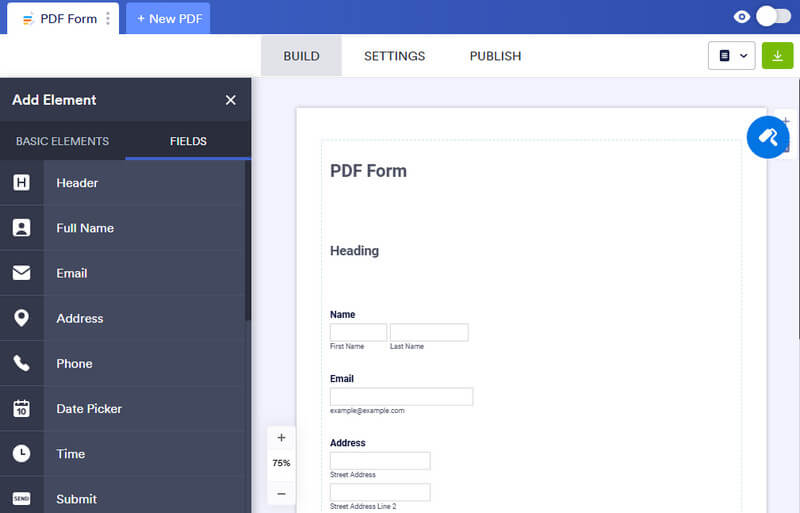Click the element list scrollbar
The image size is (800, 513).
[x=248, y=240]
